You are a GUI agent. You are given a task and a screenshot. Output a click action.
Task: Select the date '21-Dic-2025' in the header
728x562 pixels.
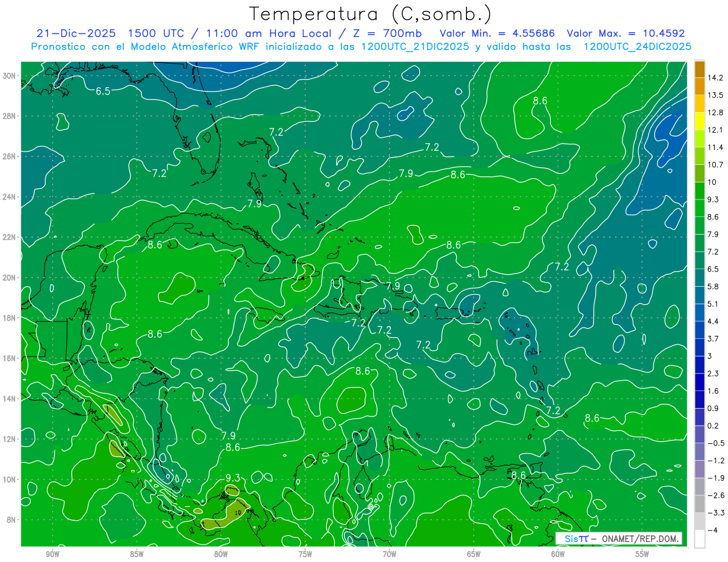click(x=75, y=33)
